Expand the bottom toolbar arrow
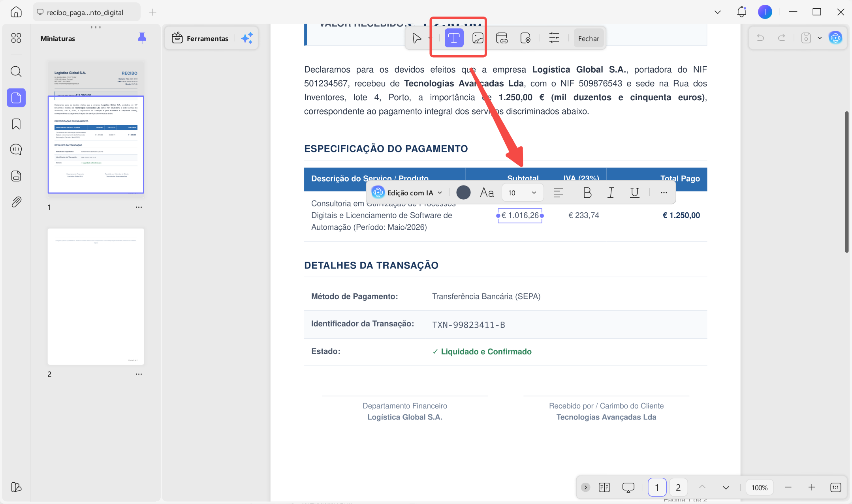This screenshot has width=852, height=504. coord(585,487)
